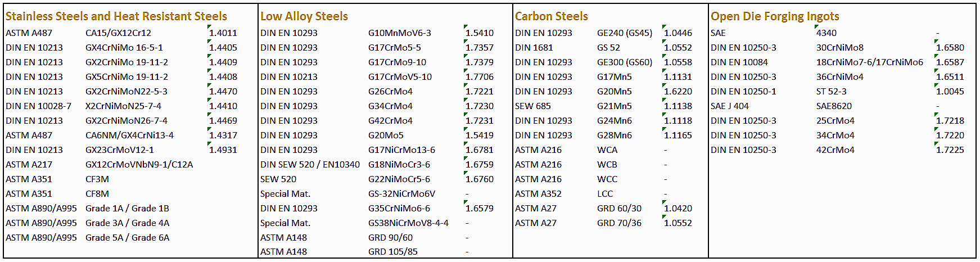Click the green corner flag on cell 1.7225

[937, 144]
